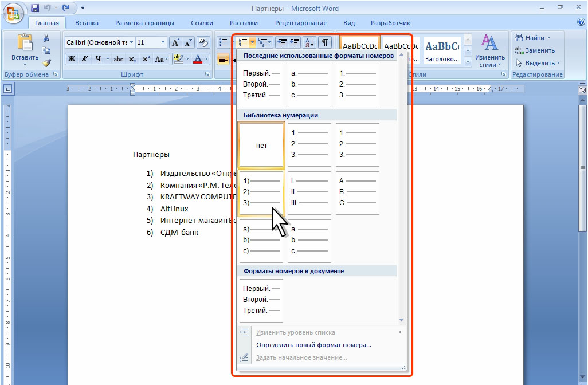Apply subscript formatting

[x=132, y=59]
